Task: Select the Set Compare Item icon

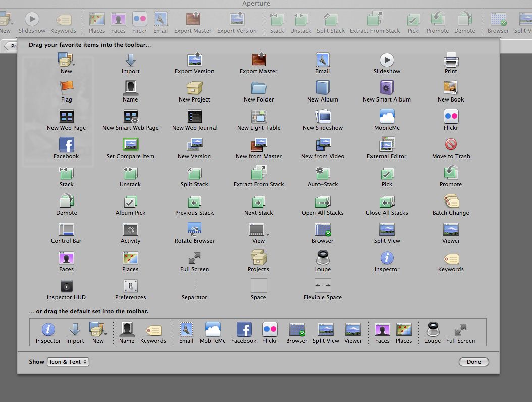Action: 131,144
